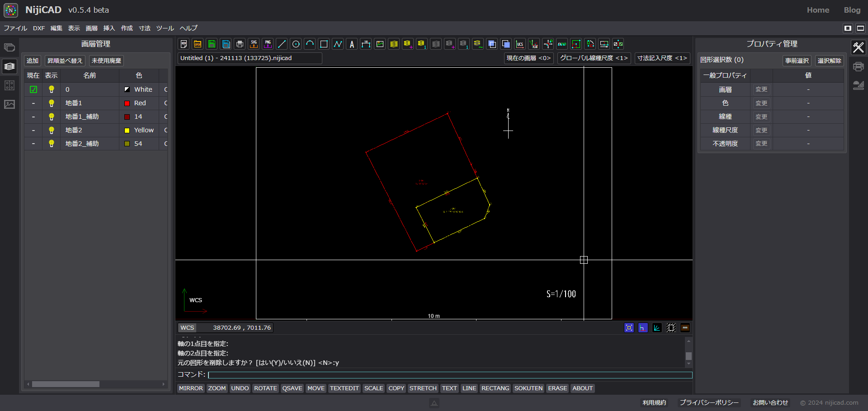Toggle the object snap status icon

pyautogui.click(x=629, y=328)
